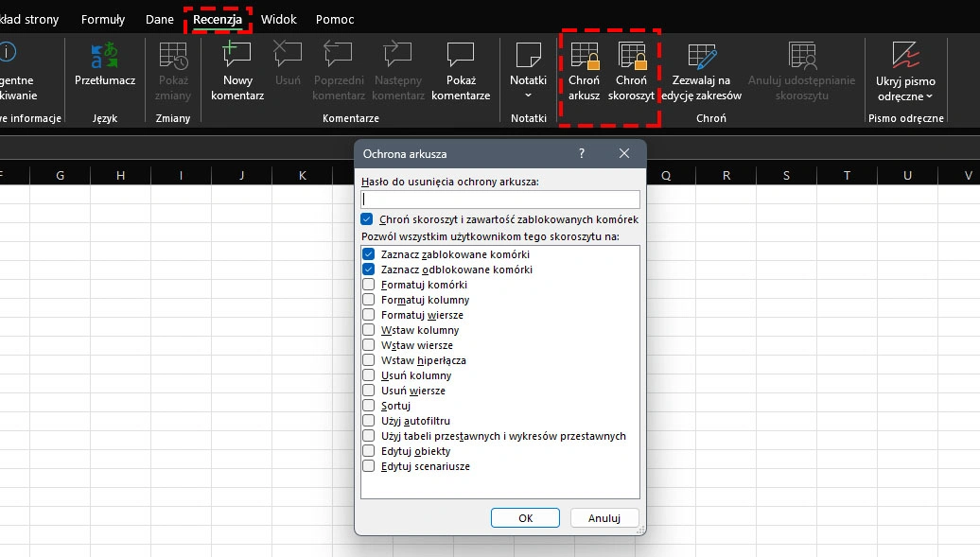This screenshot has width=980, height=557.
Task: Select column R header
Action: pos(726,176)
